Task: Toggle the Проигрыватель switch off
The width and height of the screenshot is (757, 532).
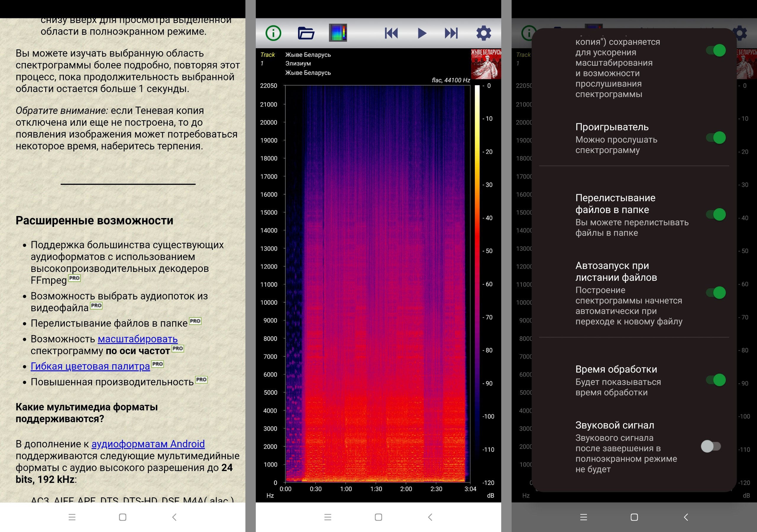Action: [716, 138]
